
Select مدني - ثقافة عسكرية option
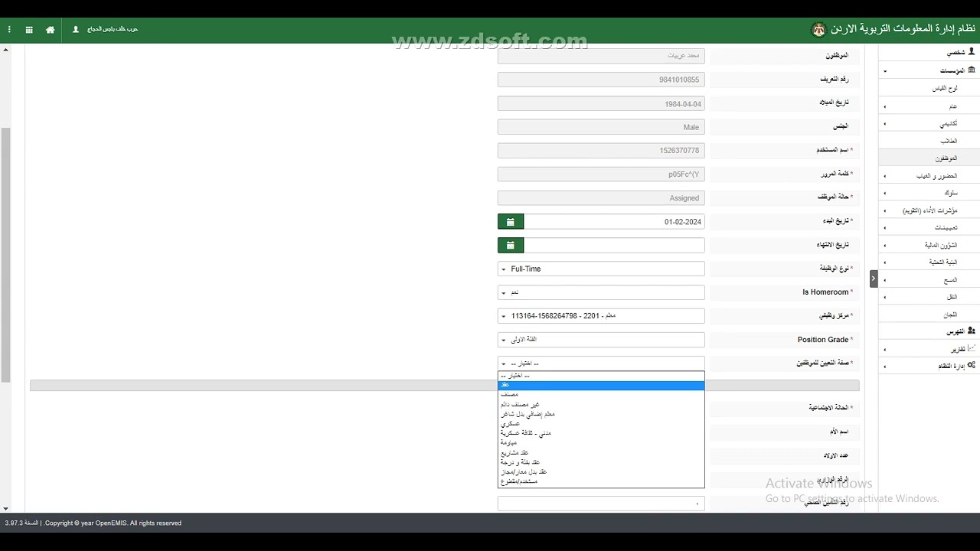point(601,433)
